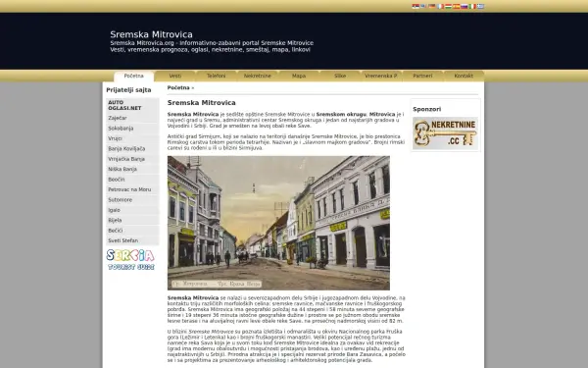Click the Italian flag icon

click(472, 7)
